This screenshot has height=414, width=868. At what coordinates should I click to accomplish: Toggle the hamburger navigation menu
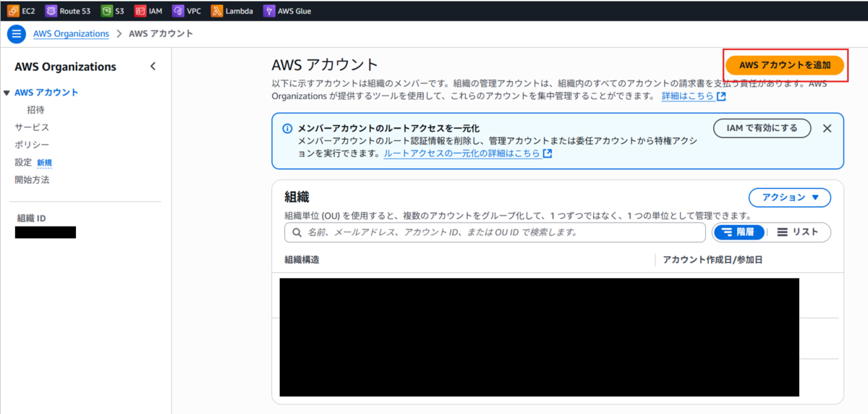tap(17, 34)
